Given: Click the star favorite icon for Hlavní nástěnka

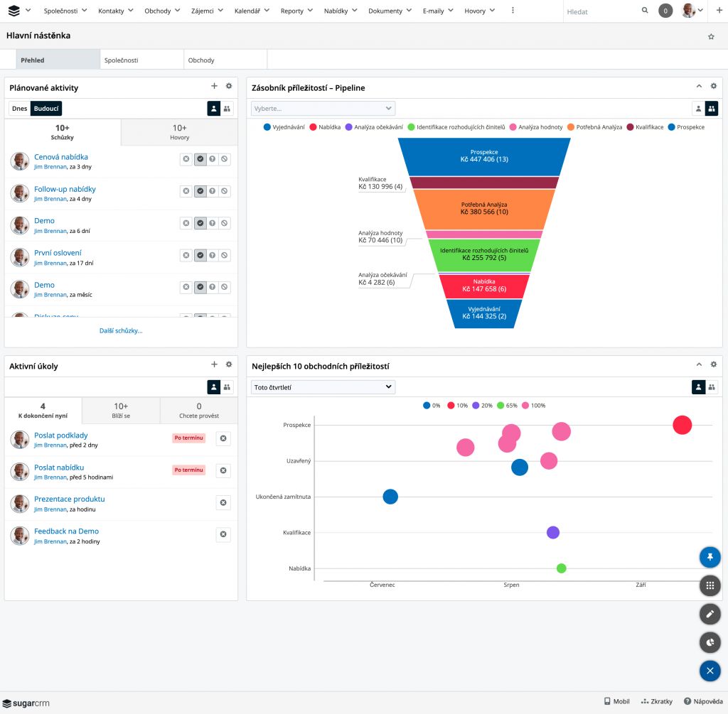Looking at the screenshot, I should 711,36.
